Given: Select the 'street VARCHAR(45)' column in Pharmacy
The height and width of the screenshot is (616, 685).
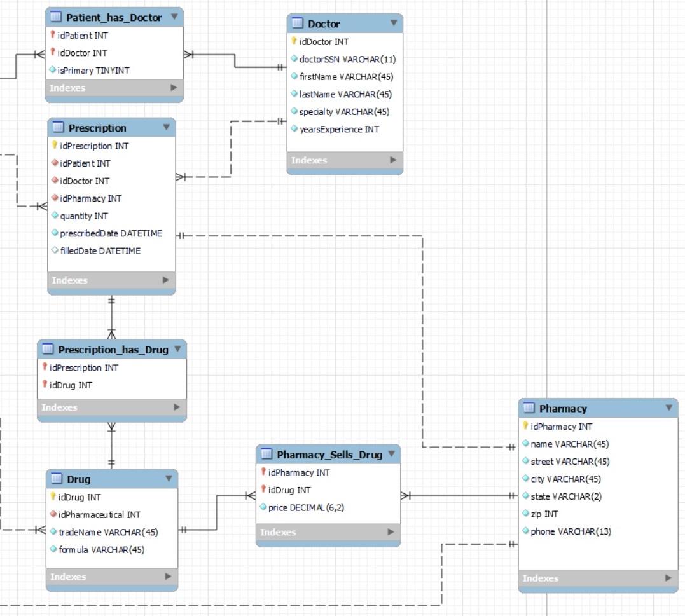Looking at the screenshot, I should [598, 462].
